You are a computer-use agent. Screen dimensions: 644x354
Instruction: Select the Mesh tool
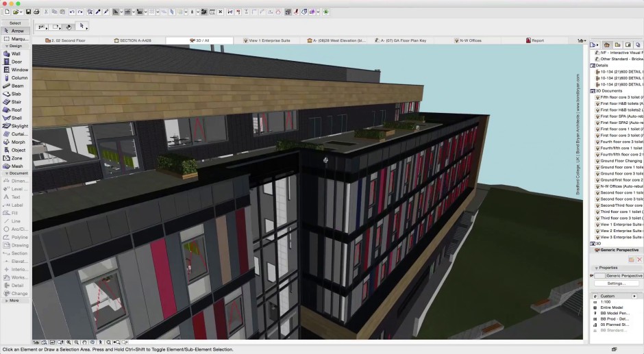coord(15,166)
